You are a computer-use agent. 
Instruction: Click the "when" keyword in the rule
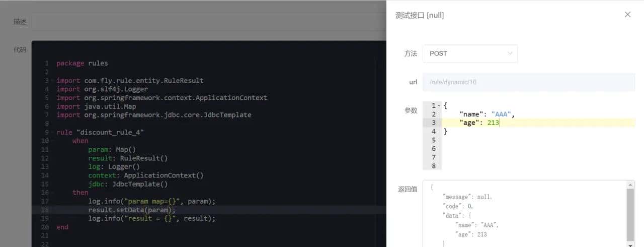pos(80,141)
